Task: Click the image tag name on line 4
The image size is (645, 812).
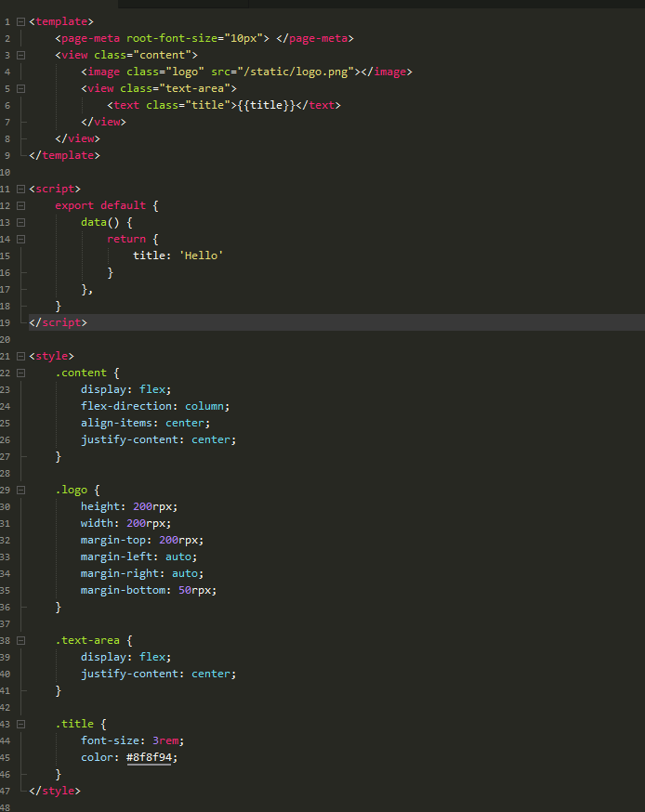Action: (x=103, y=72)
